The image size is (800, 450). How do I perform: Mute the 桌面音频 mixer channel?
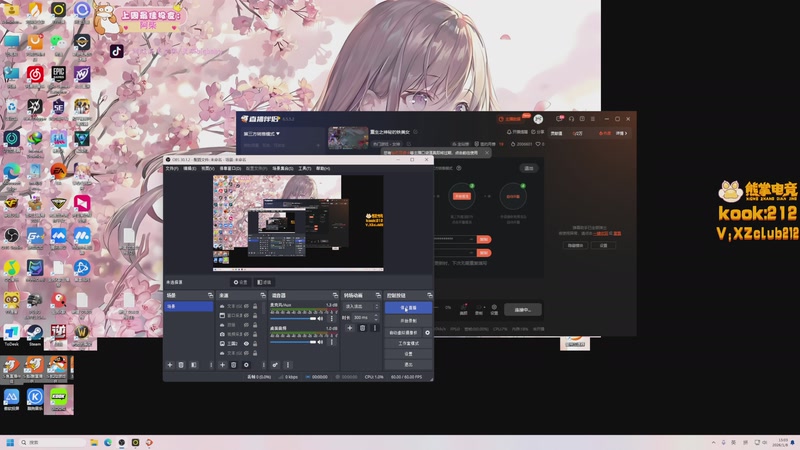(x=320, y=342)
